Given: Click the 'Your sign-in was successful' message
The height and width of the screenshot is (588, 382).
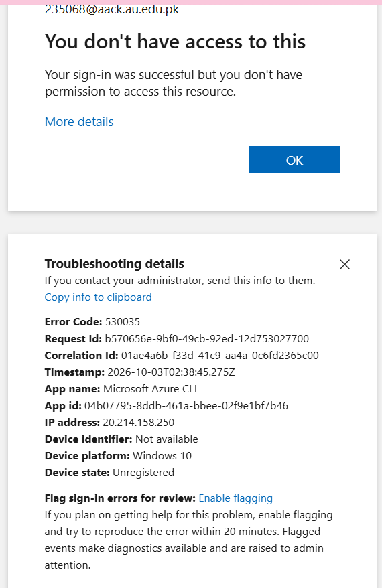Looking at the screenshot, I should pyautogui.click(x=174, y=83).
